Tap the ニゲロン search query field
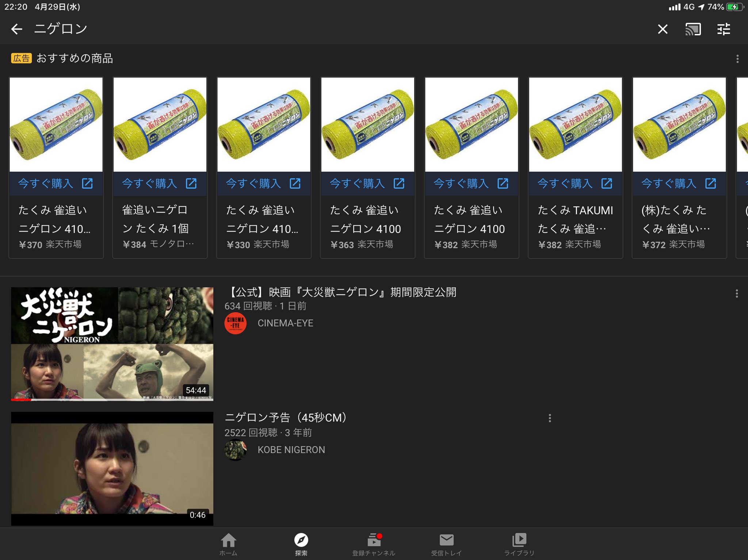748x560 pixels. tap(61, 29)
